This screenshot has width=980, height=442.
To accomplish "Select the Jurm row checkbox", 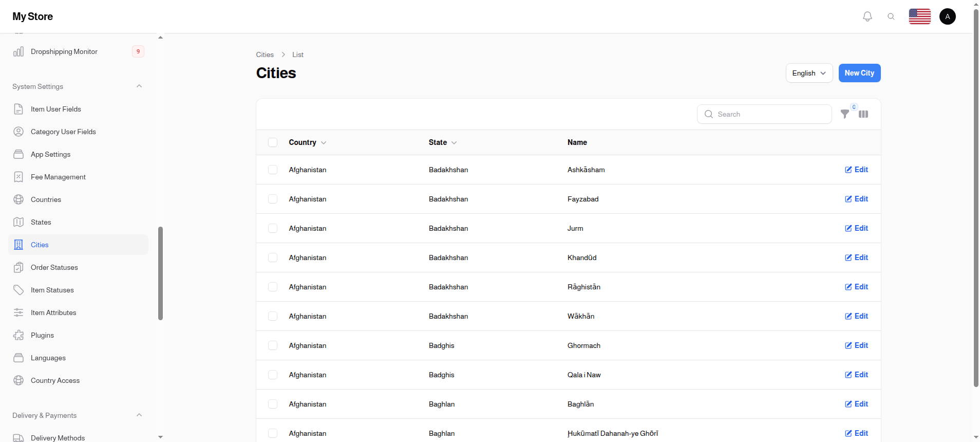I will [273, 228].
